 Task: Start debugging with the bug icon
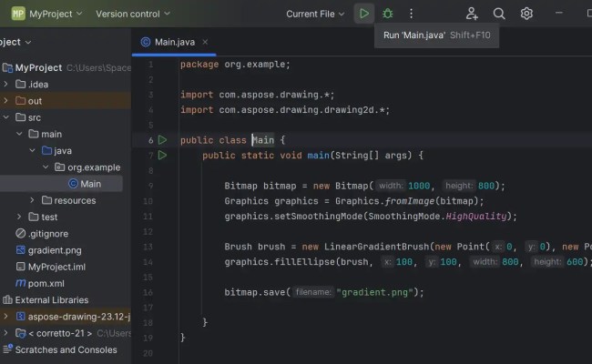[387, 14]
